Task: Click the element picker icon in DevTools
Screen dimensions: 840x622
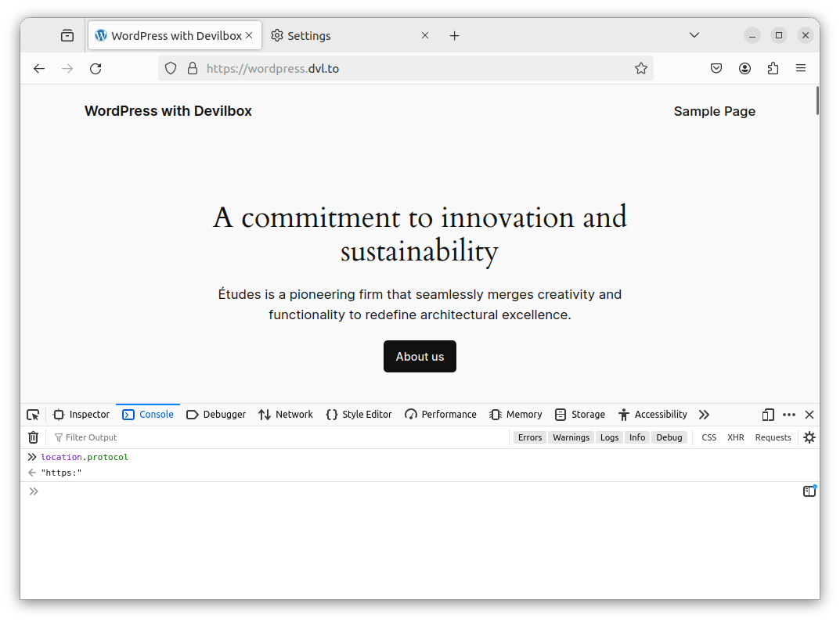Action: point(33,415)
